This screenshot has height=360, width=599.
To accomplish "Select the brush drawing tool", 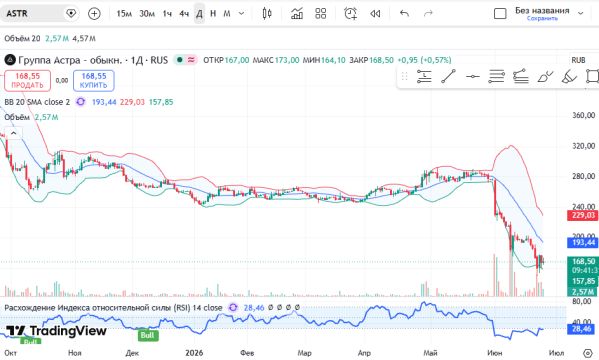I will pyautogui.click(x=545, y=76).
